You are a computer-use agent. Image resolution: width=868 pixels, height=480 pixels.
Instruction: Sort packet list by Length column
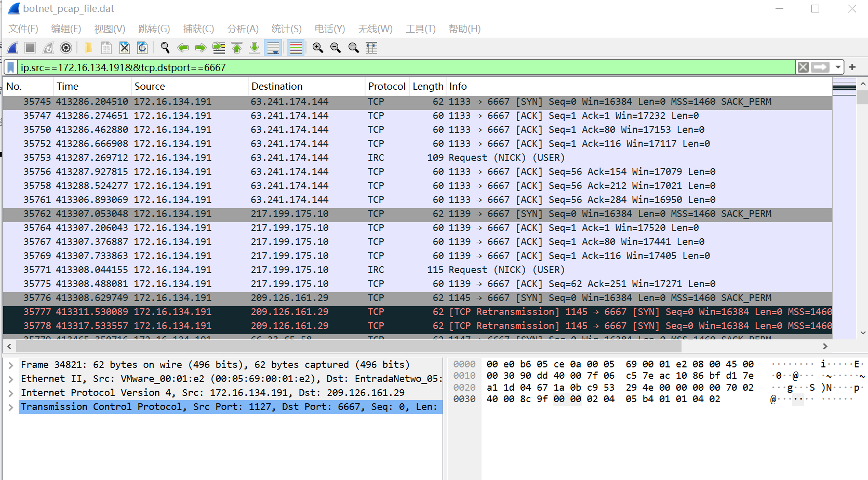(428, 86)
